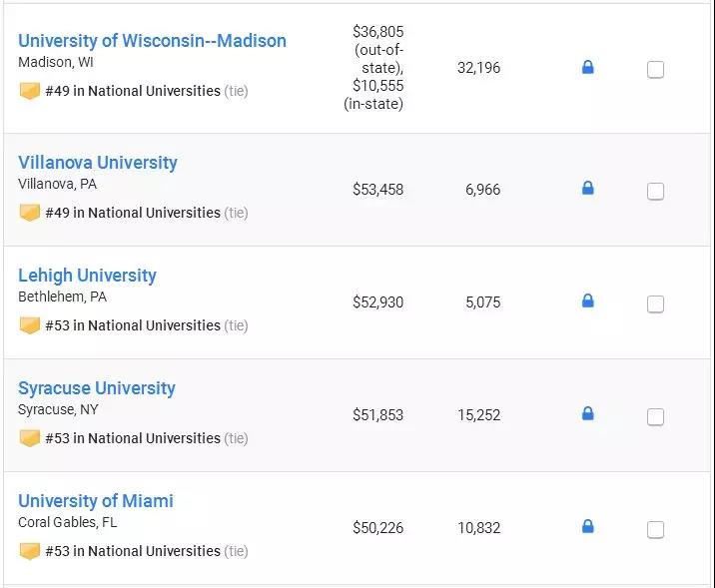Click lock icon in University of Miami row
The height and width of the screenshot is (588, 715).
point(587,526)
